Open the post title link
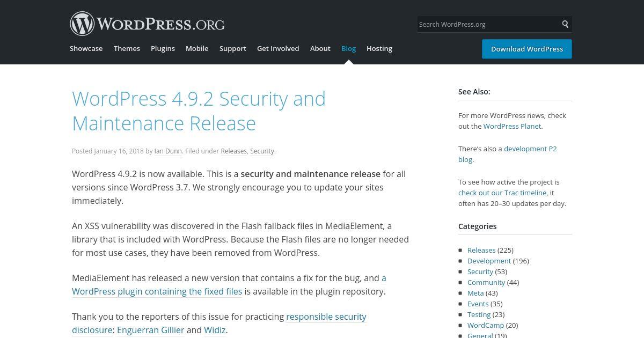 199,111
